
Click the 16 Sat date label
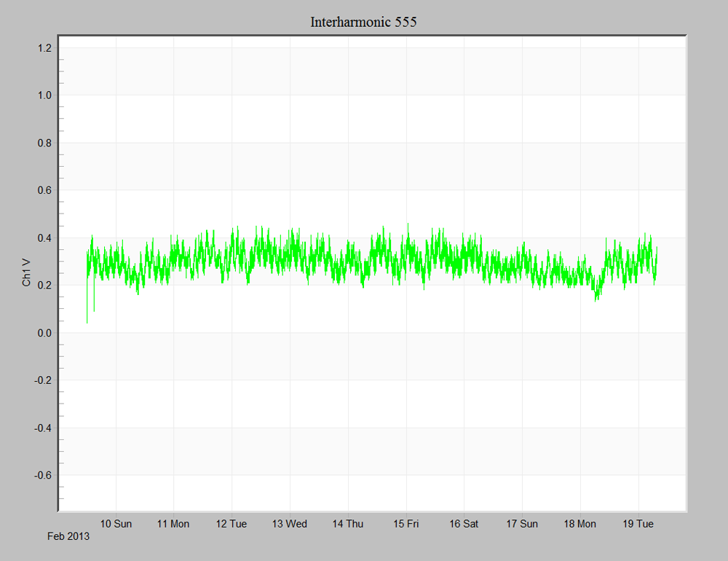[464, 524]
